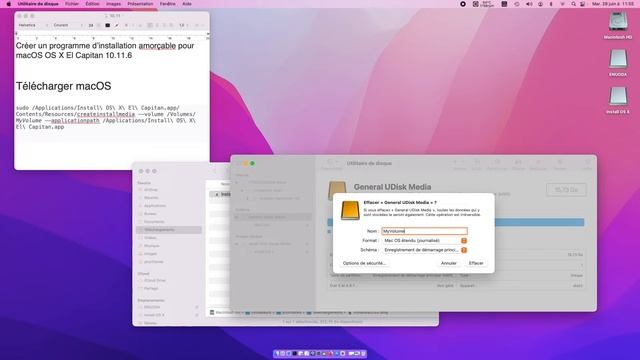Viewport: 640px width, 360px height.
Task: Click the heading Télécharger macOS in TextEdit
Action: (x=63, y=86)
